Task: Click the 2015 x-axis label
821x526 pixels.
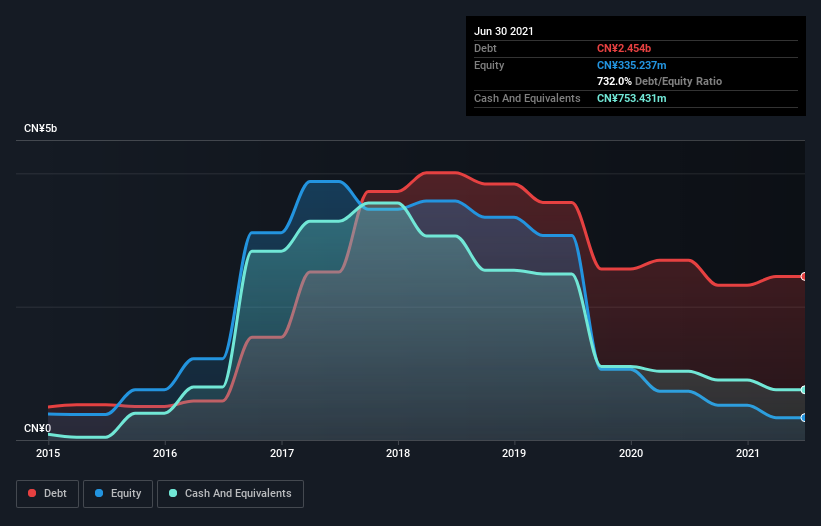Action: [48, 453]
